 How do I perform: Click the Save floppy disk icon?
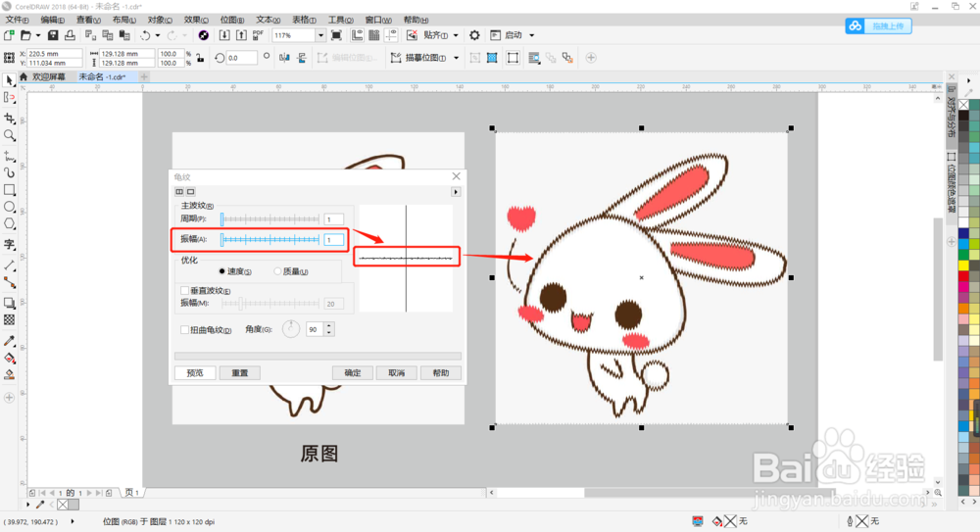53,35
